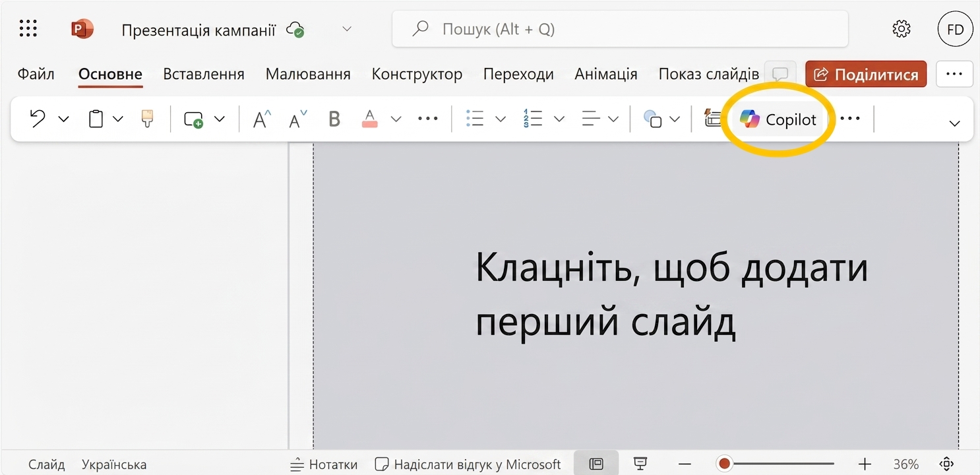Fit slide to window
Viewport: 980px width, 475px height.
tap(947, 464)
